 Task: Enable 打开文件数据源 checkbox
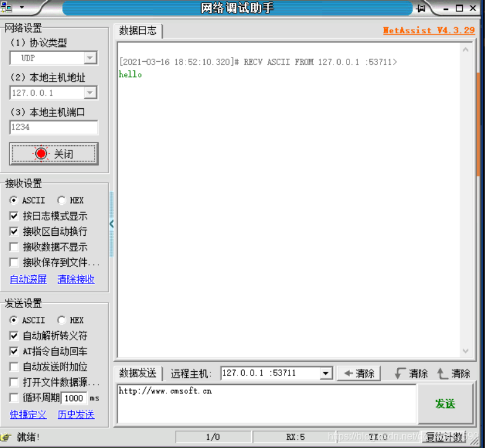[14, 382]
